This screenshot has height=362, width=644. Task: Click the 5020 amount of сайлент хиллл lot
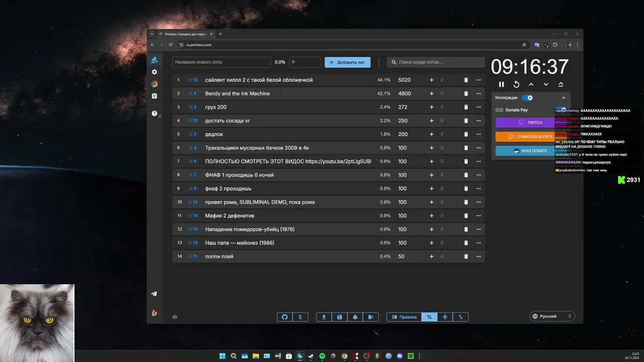[x=405, y=80]
